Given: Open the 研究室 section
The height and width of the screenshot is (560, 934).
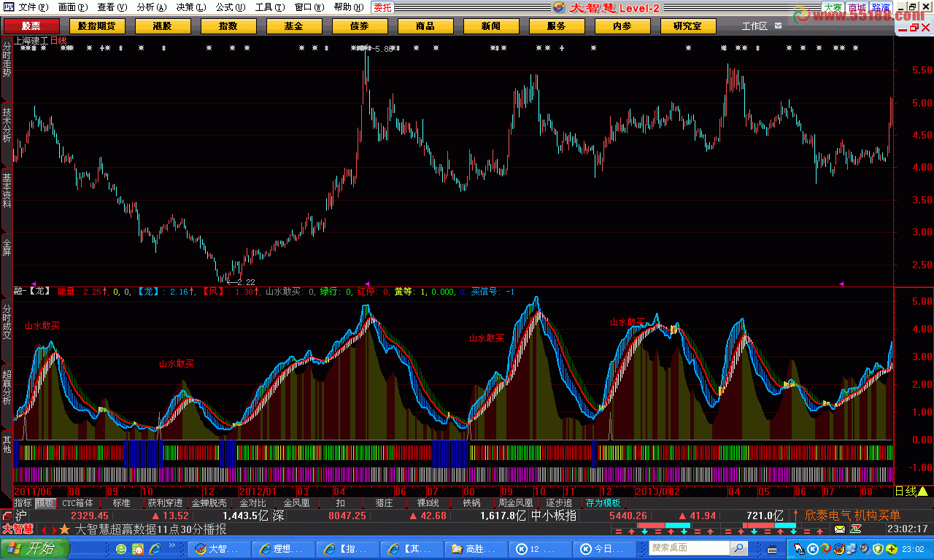Looking at the screenshot, I should coord(688,26).
